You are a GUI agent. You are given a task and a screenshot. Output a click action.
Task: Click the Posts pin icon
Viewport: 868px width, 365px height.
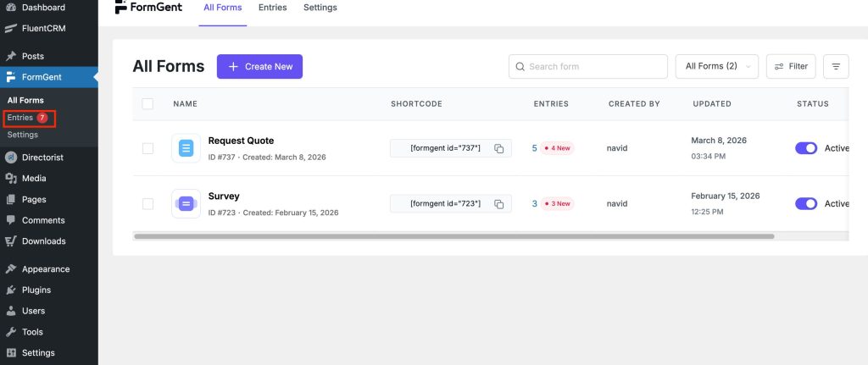pos(10,56)
